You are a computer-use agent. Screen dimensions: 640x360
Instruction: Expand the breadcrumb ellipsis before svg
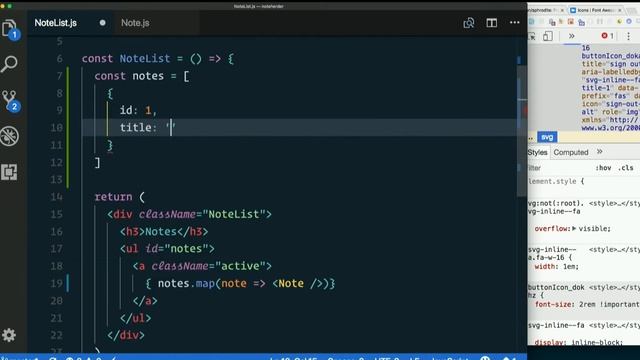tap(531, 138)
